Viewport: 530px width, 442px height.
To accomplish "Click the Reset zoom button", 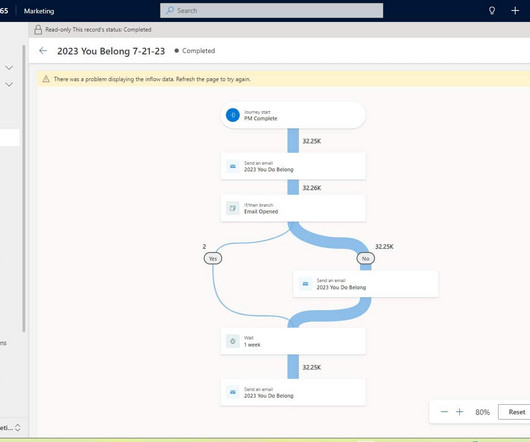I will coord(516,412).
